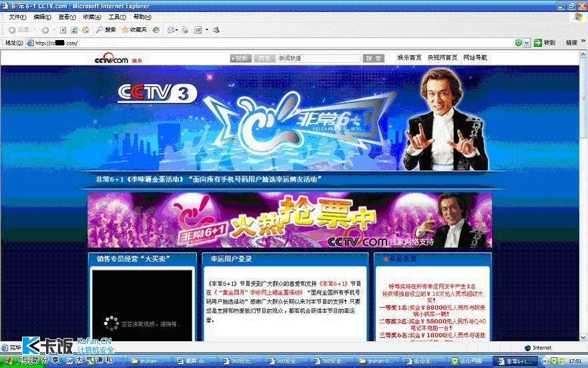Open the 工具(T) tools menu
The image size is (588, 368).
click(117, 17)
